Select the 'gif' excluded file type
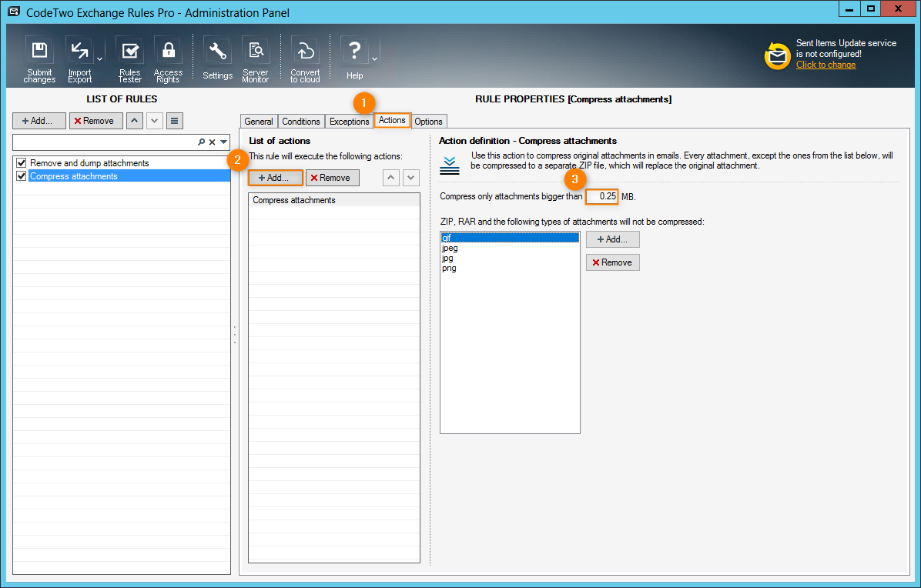The width and height of the screenshot is (921, 588). point(510,238)
